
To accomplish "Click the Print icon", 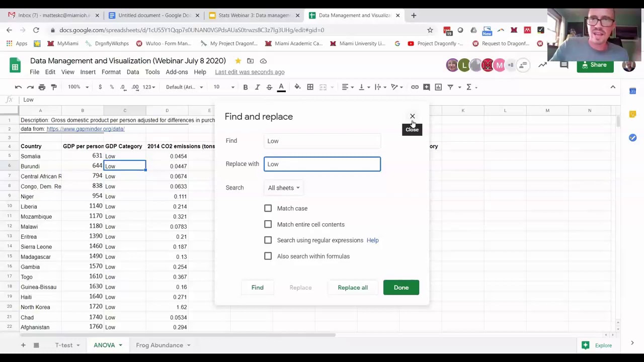I will [42, 87].
